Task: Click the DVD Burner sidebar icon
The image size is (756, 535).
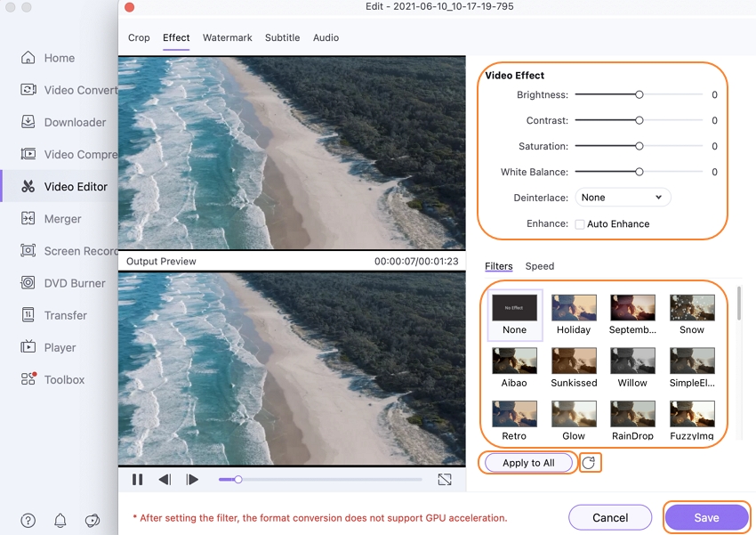Action: click(28, 283)
